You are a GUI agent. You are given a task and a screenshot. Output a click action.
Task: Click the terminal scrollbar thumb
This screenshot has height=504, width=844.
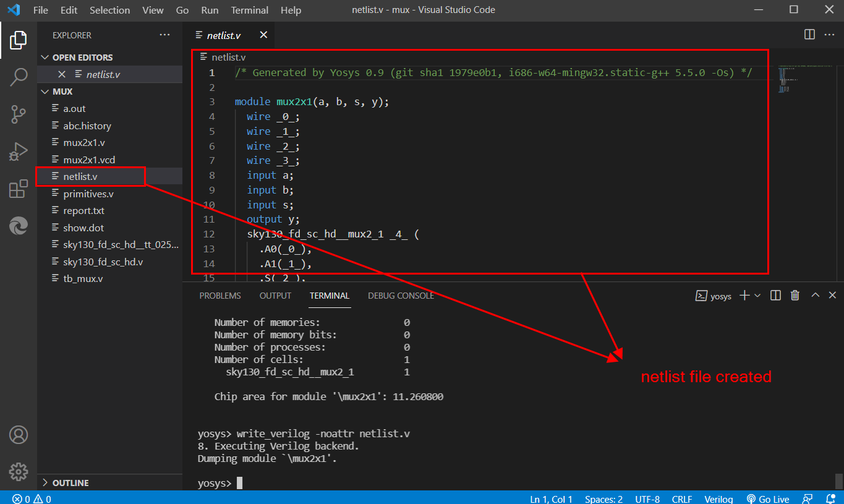tap(839, 481)
